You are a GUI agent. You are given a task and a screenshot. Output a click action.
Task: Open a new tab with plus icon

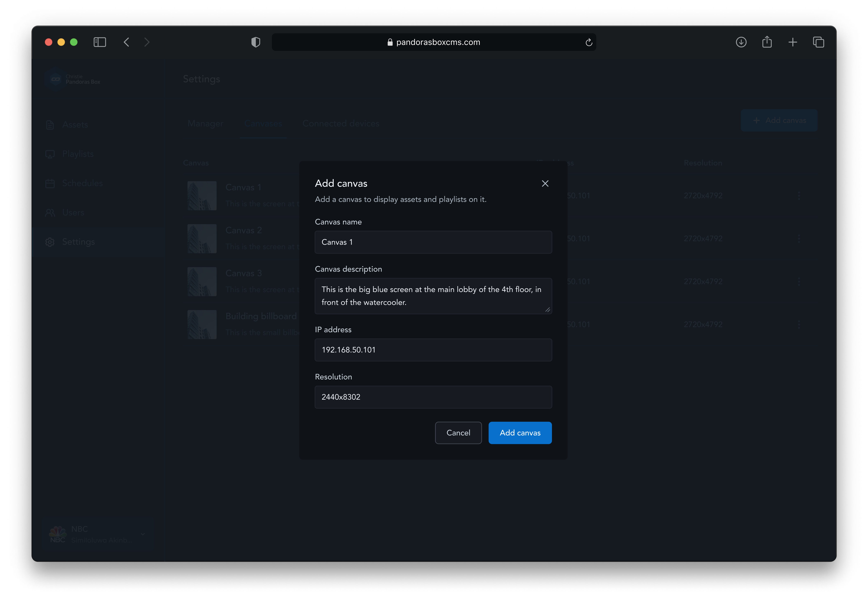tap(793, 42)
